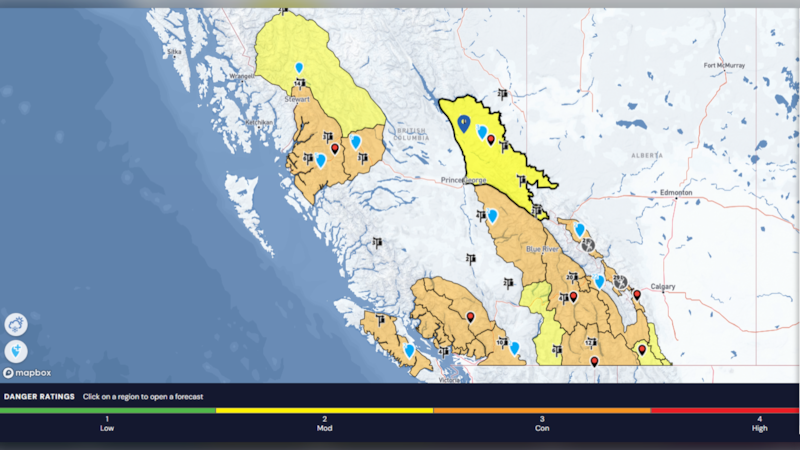Click the weather station icon at the map's top edge
The height and width of the screenshot is (450, 800).
(x=285, y=11)
